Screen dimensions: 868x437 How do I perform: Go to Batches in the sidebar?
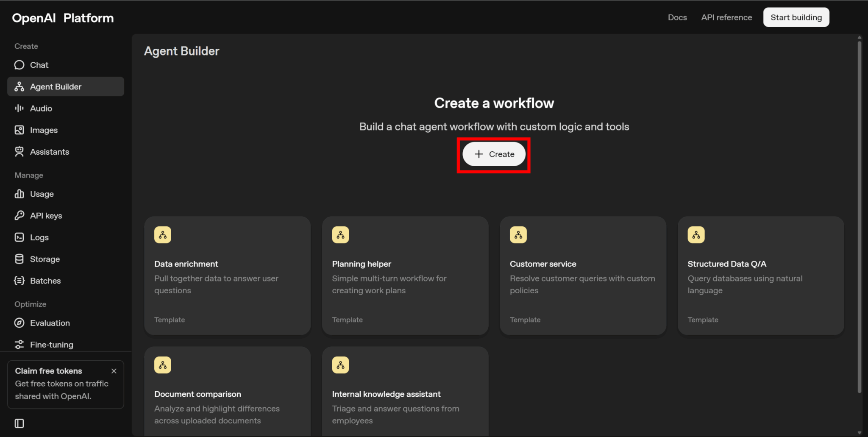coord(45,281)
